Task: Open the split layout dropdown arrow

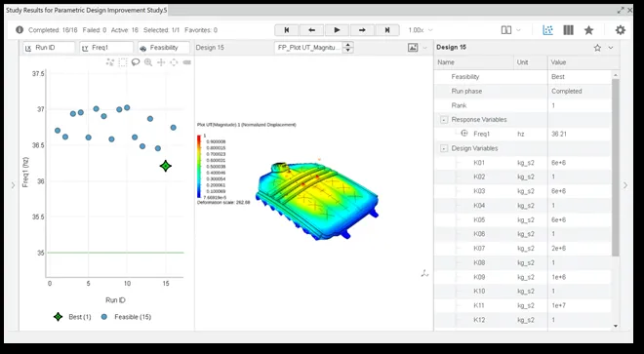Action: pos(518,30)
